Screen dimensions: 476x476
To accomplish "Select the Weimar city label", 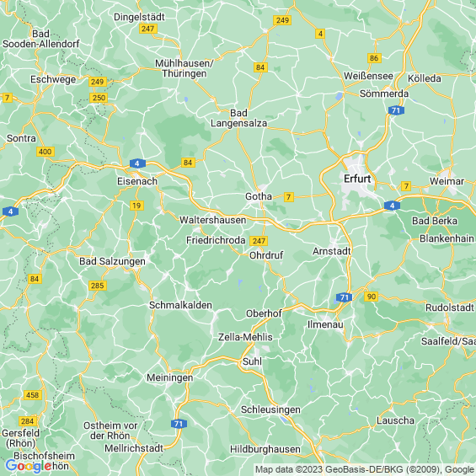I will click(x=447, y=181).
